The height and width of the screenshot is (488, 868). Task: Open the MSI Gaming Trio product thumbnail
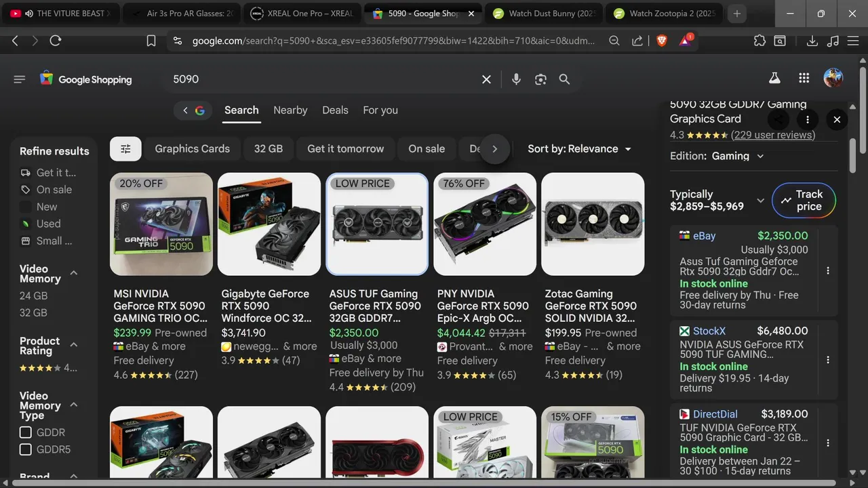point(161,224)
